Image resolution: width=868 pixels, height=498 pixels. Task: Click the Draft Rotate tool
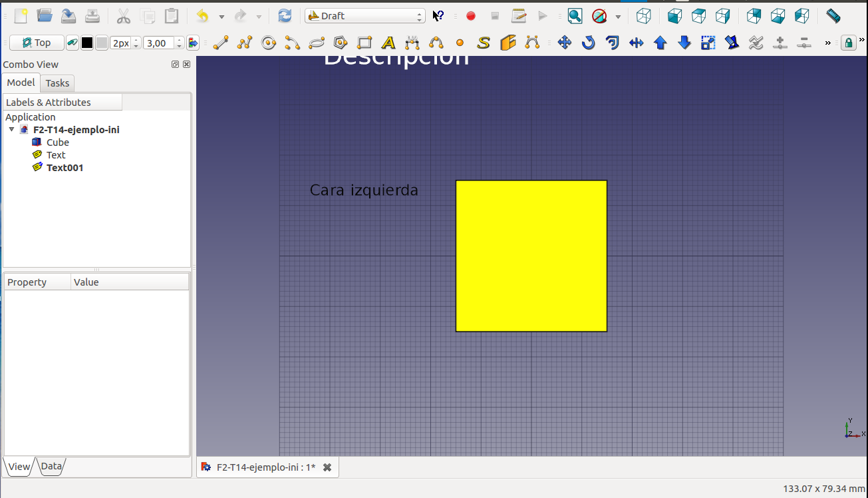coord(589,43)
